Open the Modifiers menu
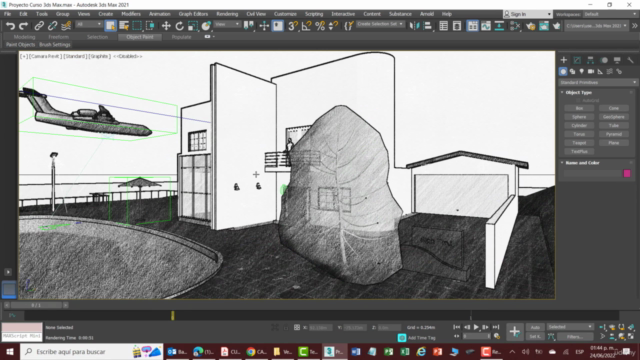 131,14
